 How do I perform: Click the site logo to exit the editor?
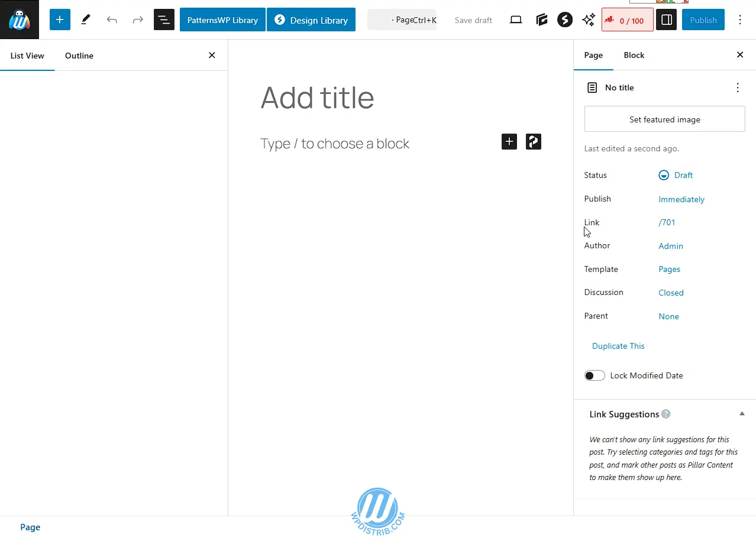coord(20,20)
